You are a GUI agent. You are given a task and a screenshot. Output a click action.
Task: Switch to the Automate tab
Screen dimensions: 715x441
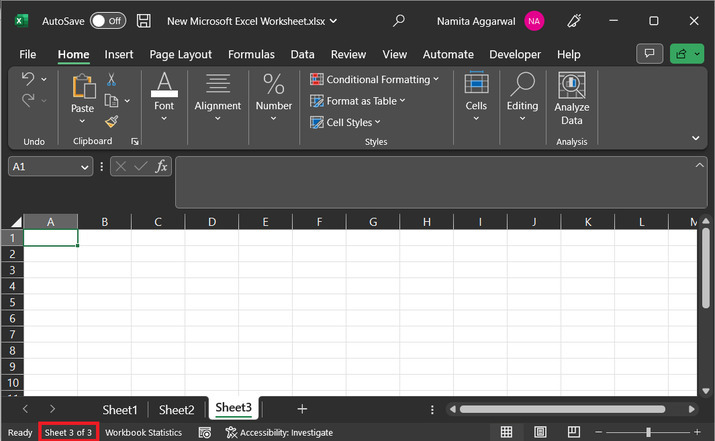coord(448,54)
